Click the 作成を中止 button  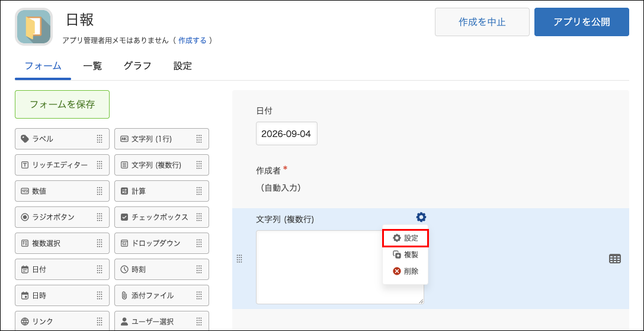point(482,22)
